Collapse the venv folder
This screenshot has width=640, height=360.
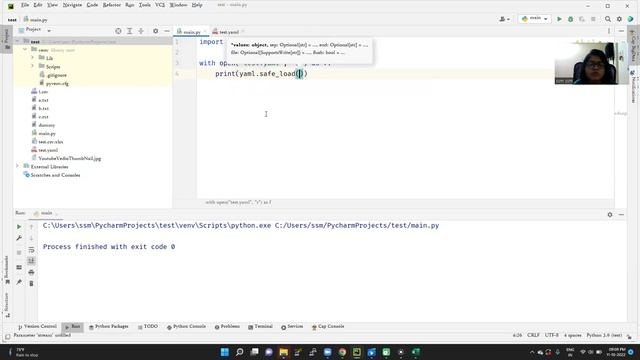pos(25,49)
